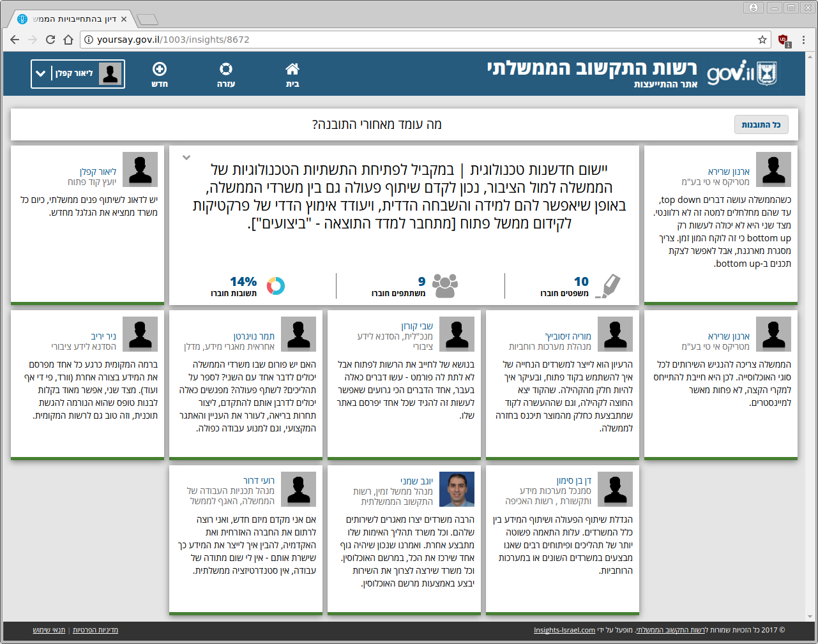Click the home (בית) icon in header
Image resolution: width=818 pixels, height=644 pixels.
pos(292,70)
